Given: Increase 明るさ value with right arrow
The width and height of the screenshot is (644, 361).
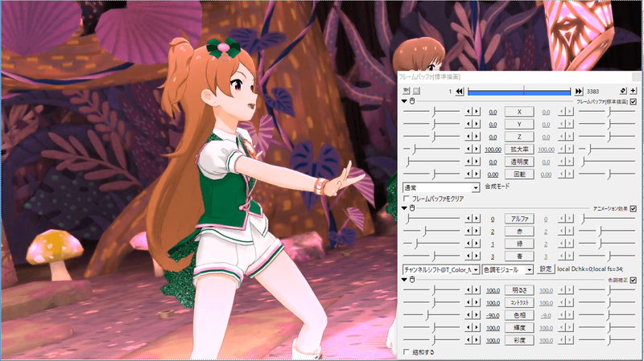Looking at the screenshot, I should [477, 290].
